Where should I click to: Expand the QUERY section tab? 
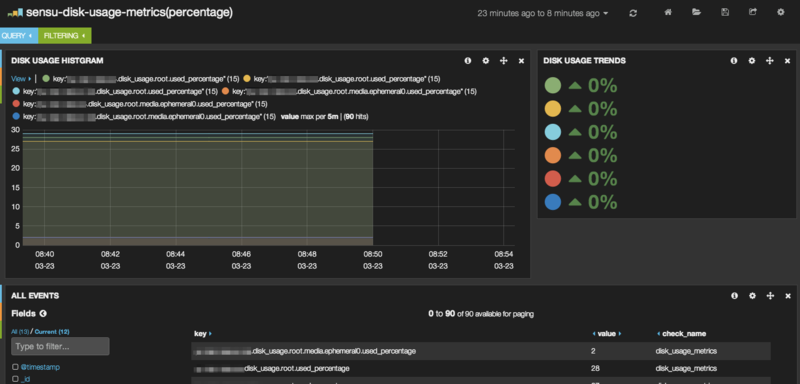tap(19, 36)
